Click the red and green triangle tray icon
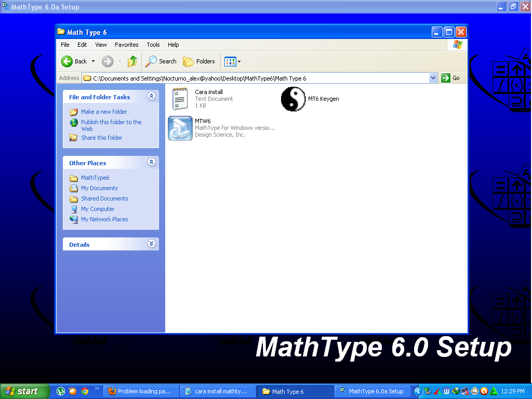Viewport: 532px width, 399px height. pos(437,391)
